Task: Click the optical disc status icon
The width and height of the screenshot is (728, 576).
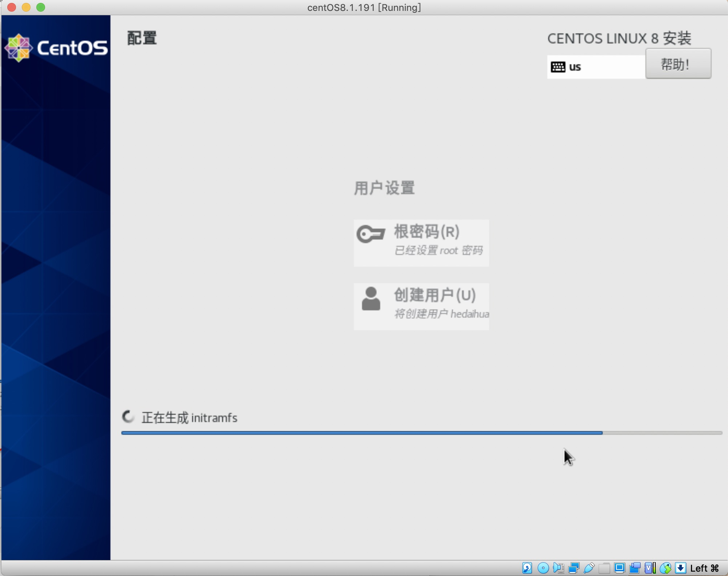Action: pyautogui.click(x=543, y=568)
